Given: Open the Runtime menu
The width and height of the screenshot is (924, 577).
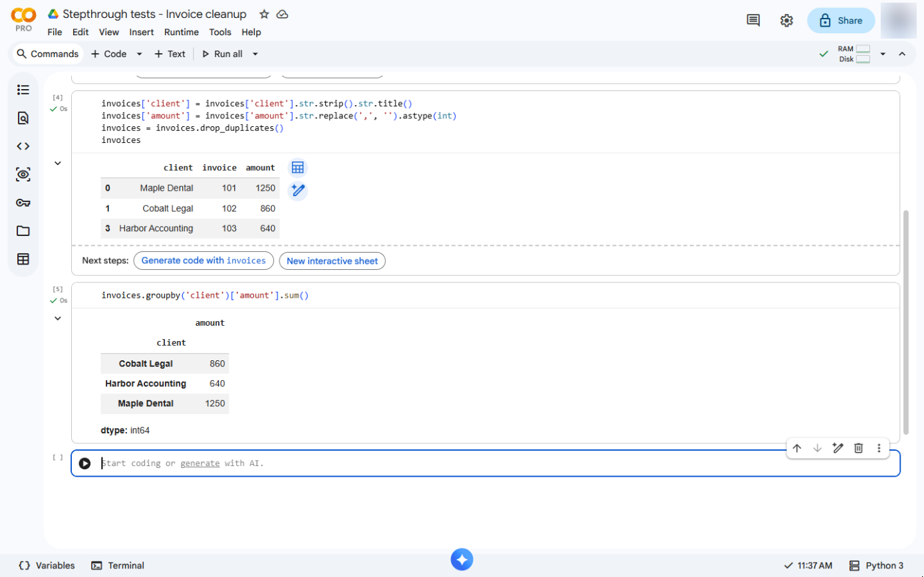Looking at the screenshot, I should pyautogui.click(x=181, y=32).
